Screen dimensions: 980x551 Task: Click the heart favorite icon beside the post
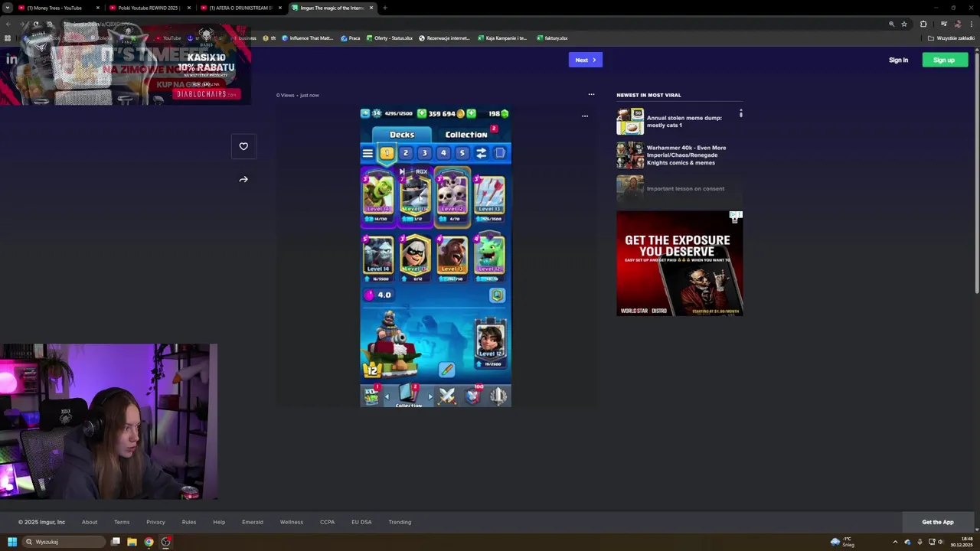pyautogui.click(x=243, y=146)
